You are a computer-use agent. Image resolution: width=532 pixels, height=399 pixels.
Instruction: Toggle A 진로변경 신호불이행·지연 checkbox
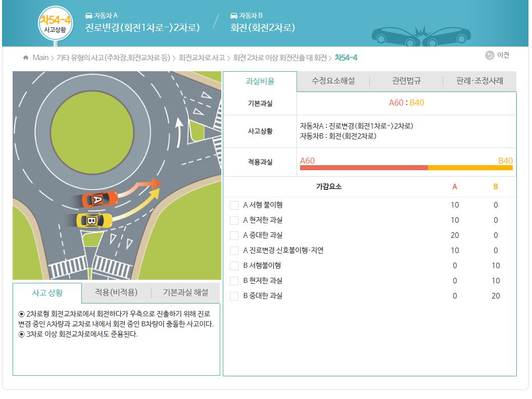[234, 251]
